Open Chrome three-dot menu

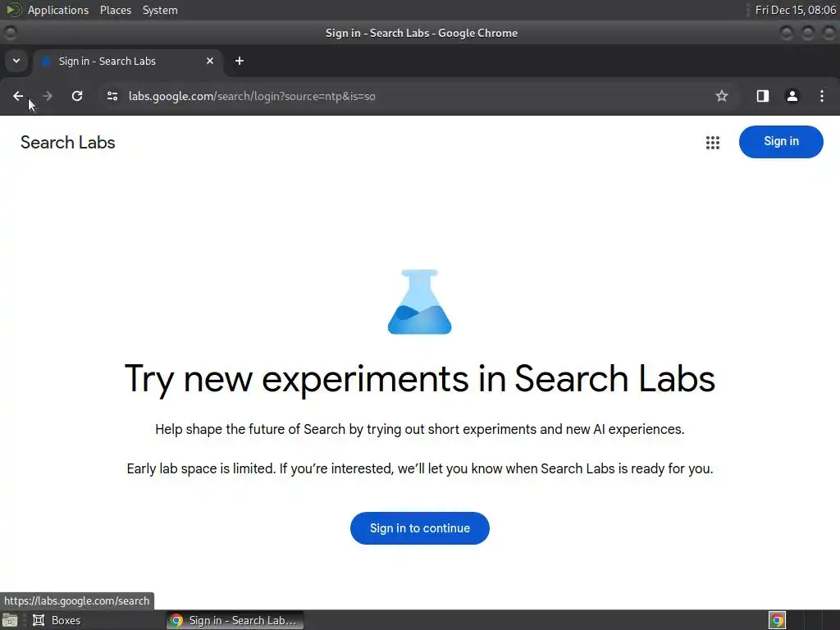(x=822, y=96)
